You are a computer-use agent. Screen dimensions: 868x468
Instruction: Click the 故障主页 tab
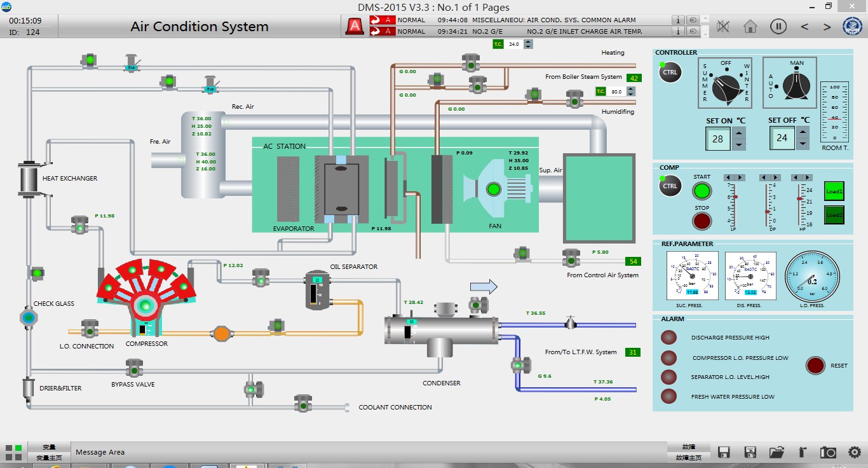(689, 457)
